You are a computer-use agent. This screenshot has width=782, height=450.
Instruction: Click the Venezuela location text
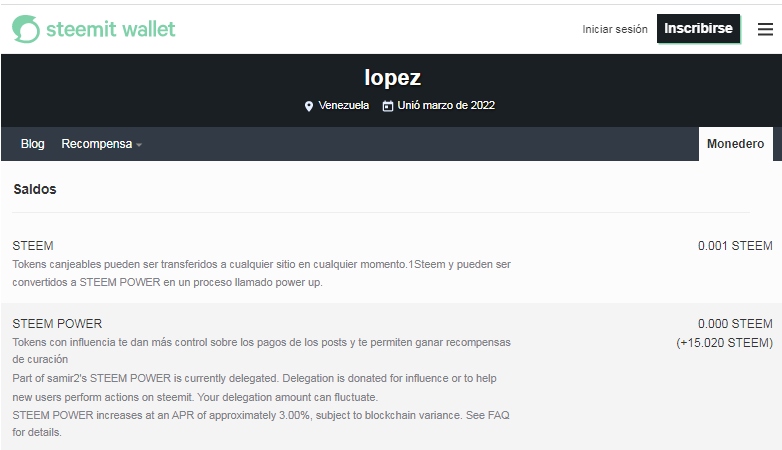[x=344, y=105]
